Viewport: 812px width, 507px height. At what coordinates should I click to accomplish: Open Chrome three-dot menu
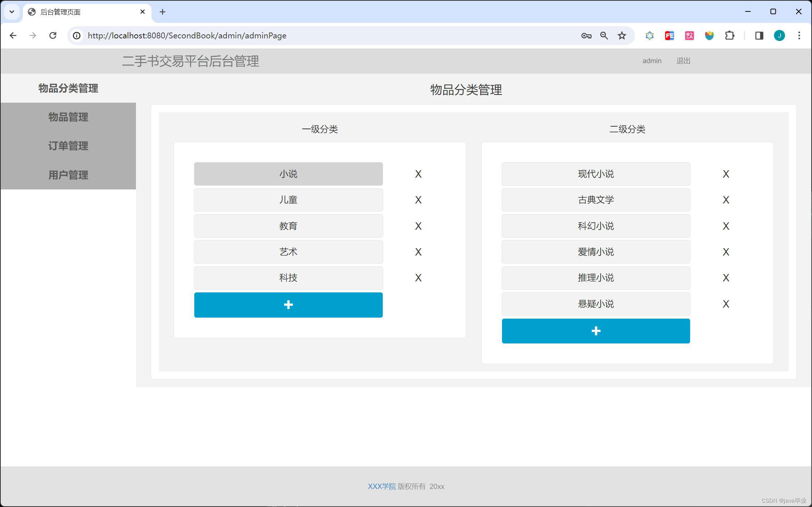point(799,35)
